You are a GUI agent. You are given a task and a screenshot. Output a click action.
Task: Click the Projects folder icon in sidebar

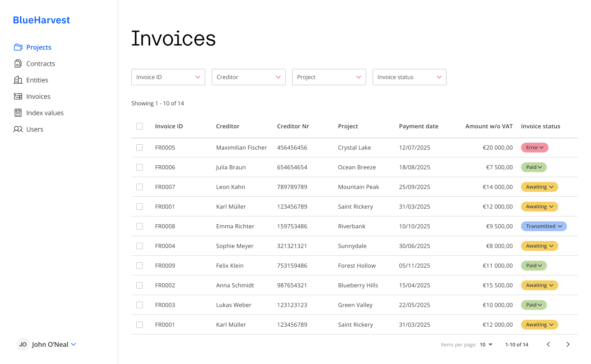[x=18, y=47]
